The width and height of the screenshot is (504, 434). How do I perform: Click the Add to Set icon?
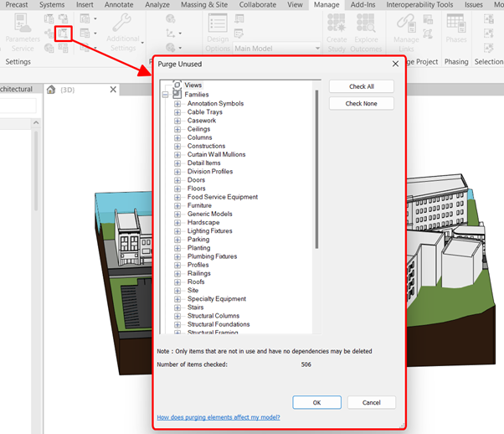coord(239,18)
